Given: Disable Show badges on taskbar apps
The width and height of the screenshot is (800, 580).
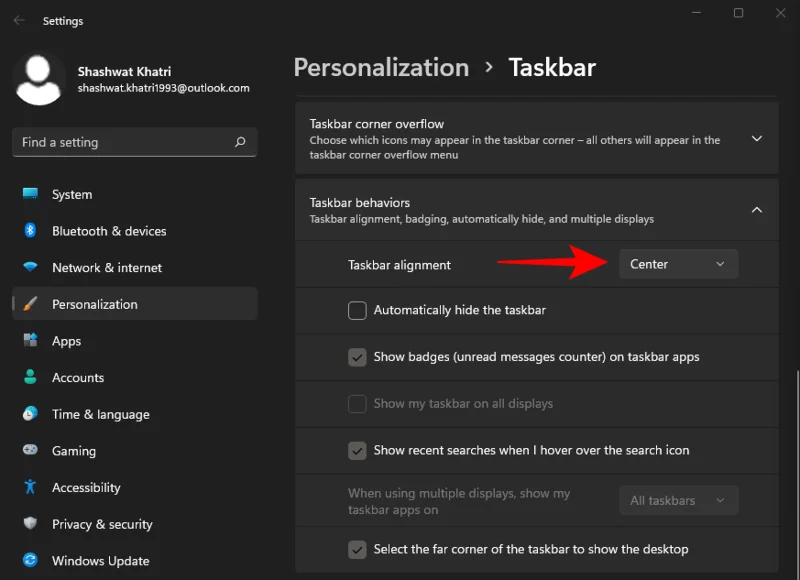Looking at the screenshot, I should coord(357,357).
